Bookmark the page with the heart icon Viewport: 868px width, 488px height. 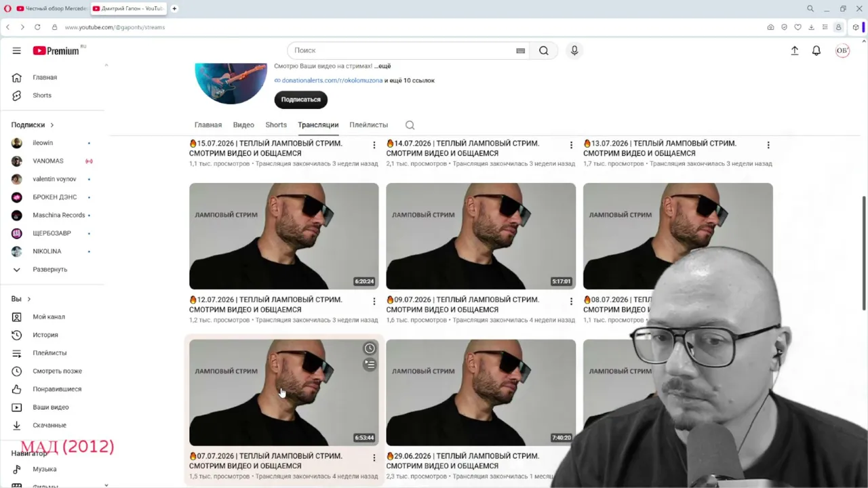797,27
